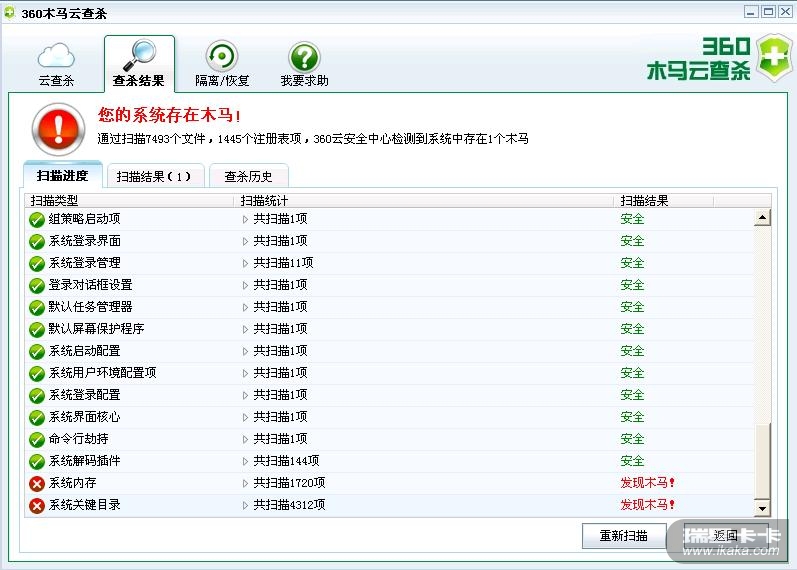797x570 pixels.
Task: Expand 组策略启动项 scan details triangle
Action: [x=245, y=220]
